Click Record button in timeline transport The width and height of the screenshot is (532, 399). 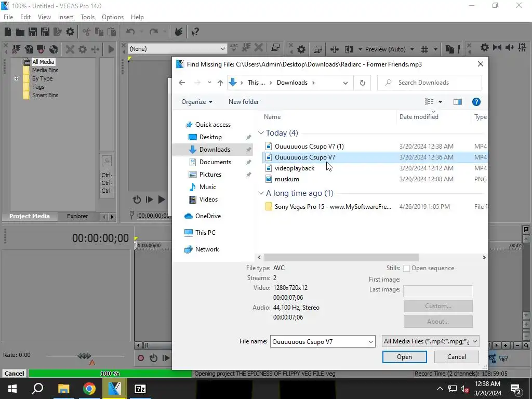pyautogui.click(x=140, y=358)
